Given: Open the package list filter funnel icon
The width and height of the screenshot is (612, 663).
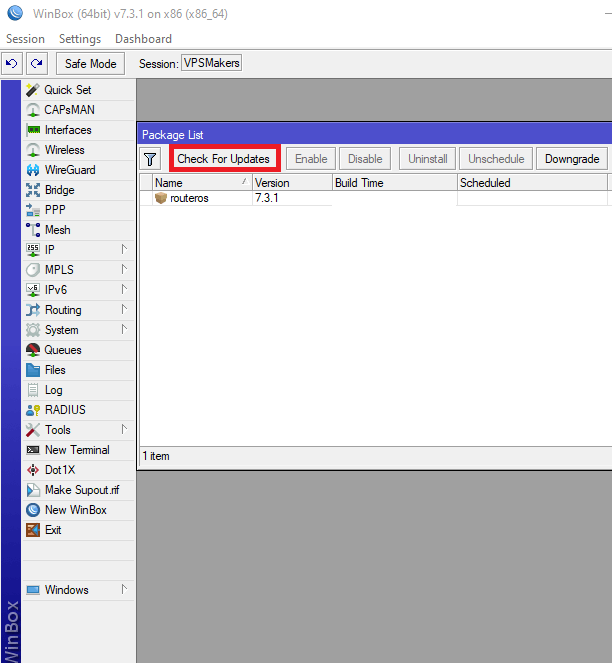Looking at the screenshot, I should pos(150,159).
